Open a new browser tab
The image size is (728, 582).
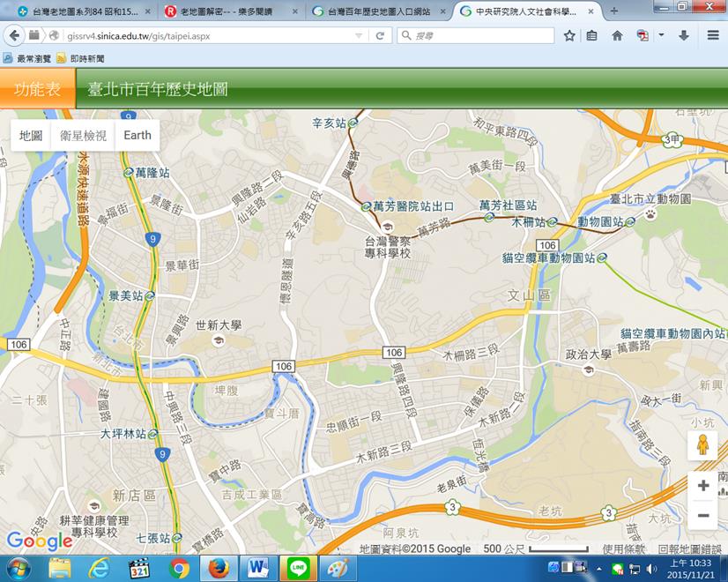[613, 11]
